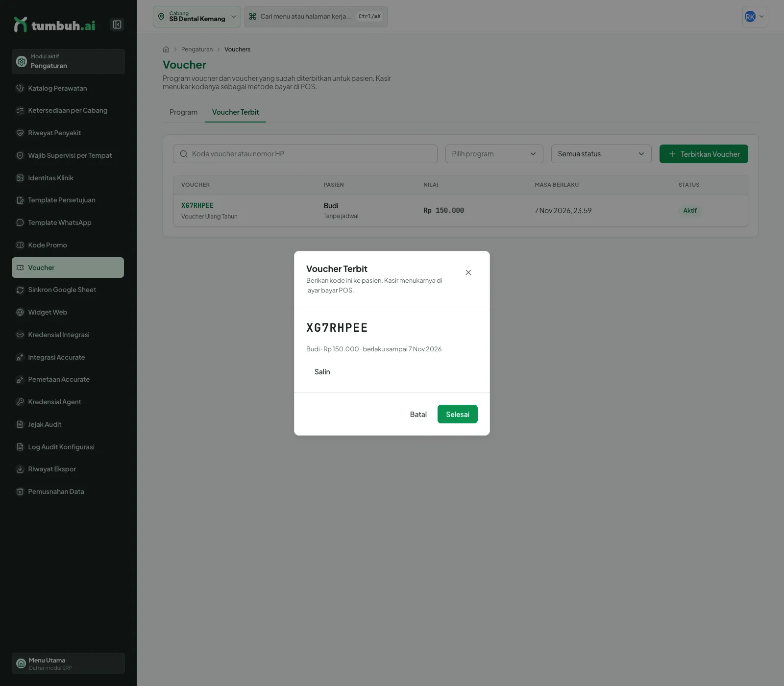
Task: Click the RK user avatar
Action: [750, 17]
